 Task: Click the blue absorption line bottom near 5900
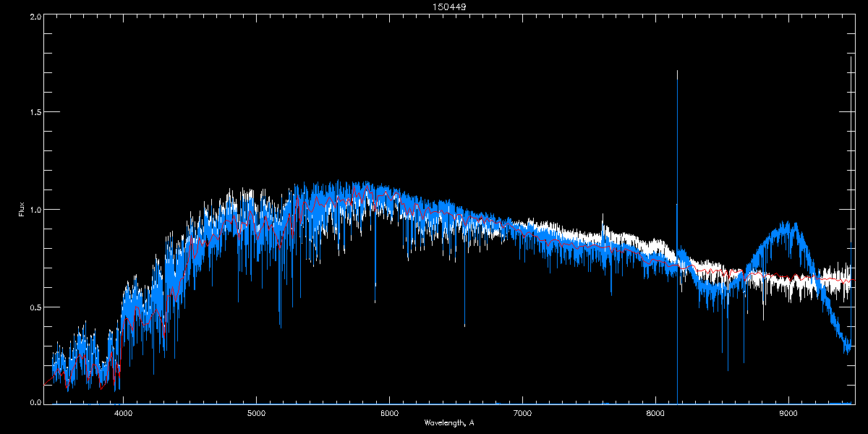click(x=375, y=302)
